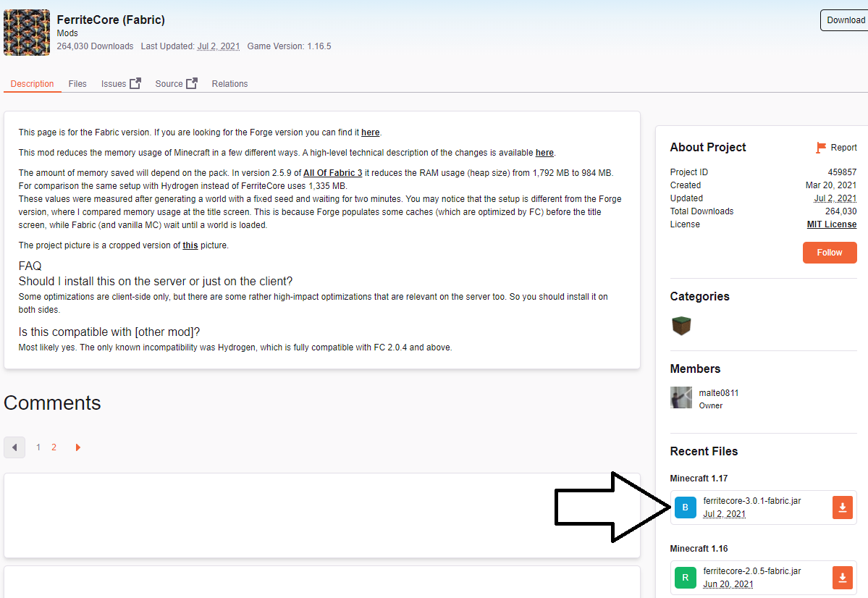Click the FerriteCore project logo image
Viewport: 868px width, 598px height.
(27, 33)
